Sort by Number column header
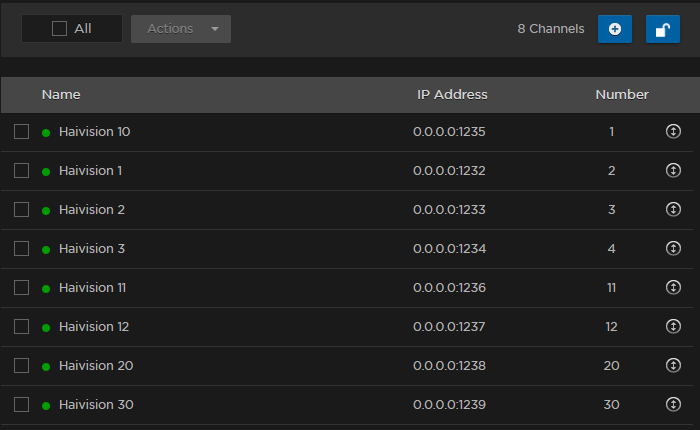Image resolution: width=700 pixels, height=430 pixels. point(622,95)
